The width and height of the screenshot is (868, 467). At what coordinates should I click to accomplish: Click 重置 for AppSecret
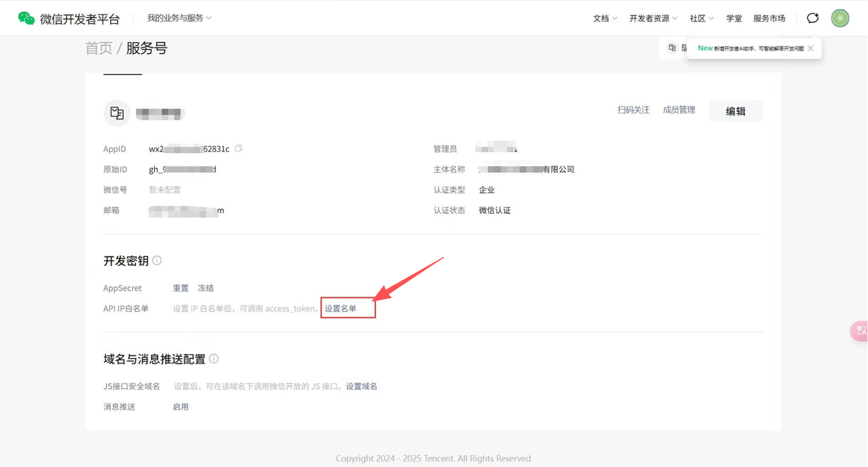181,288
